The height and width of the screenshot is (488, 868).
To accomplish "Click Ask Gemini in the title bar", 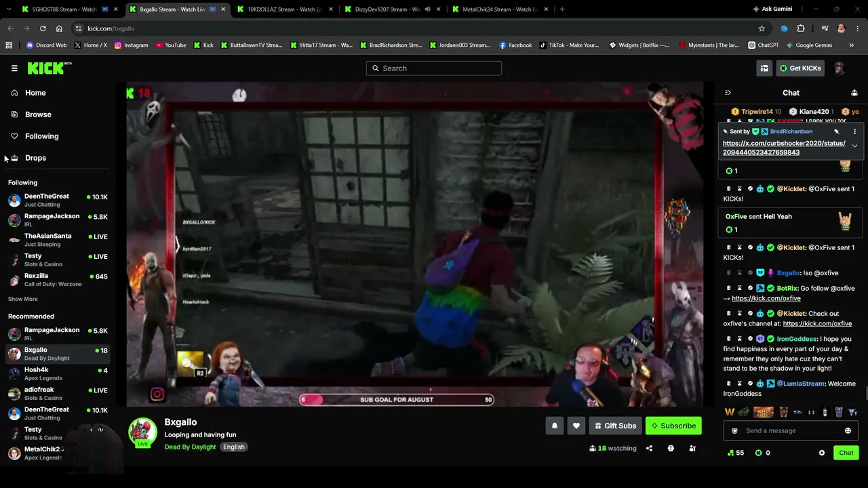I will [772, 9].
